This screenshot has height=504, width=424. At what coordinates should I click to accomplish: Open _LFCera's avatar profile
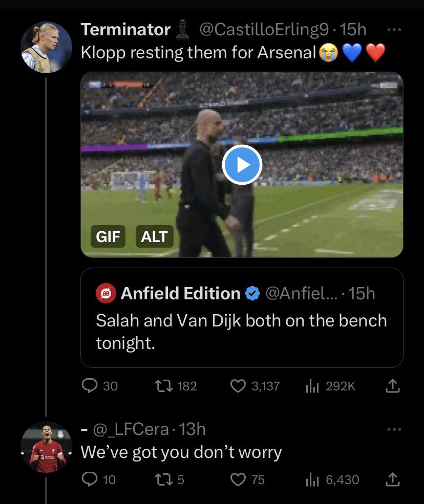click(46, 447)
